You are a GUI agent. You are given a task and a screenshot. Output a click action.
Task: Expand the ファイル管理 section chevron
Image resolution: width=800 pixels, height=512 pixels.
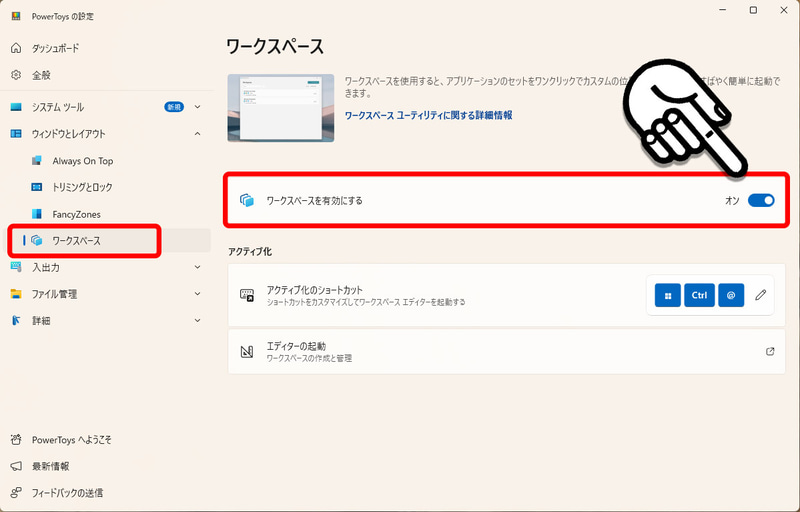(197, 294)
